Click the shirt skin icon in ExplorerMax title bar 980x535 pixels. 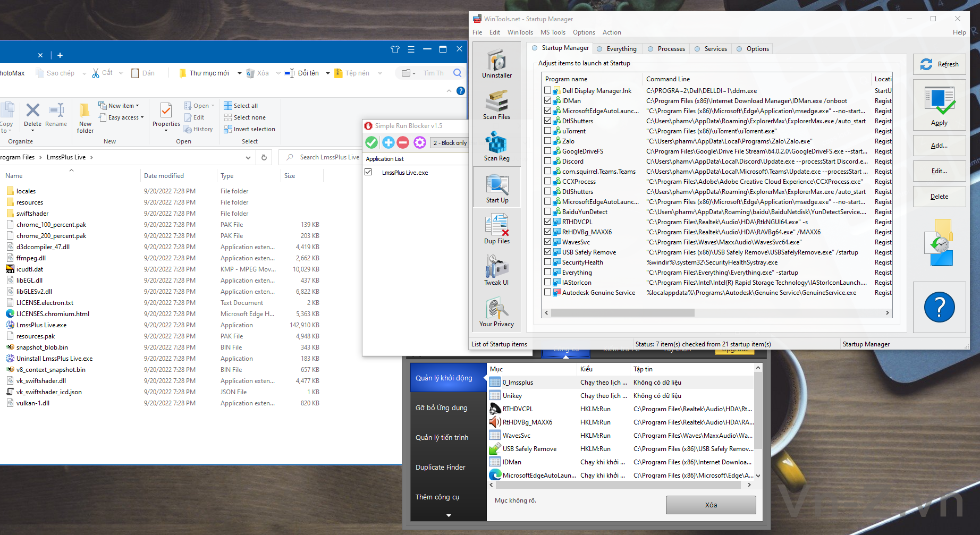[x=395, y=49]
